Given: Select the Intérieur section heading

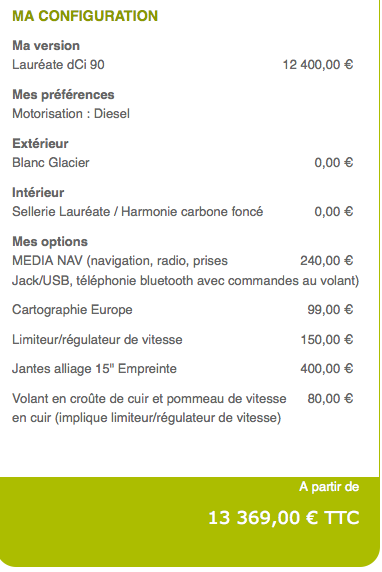Looking at the screenshot, I should click(x=38, y=192).
